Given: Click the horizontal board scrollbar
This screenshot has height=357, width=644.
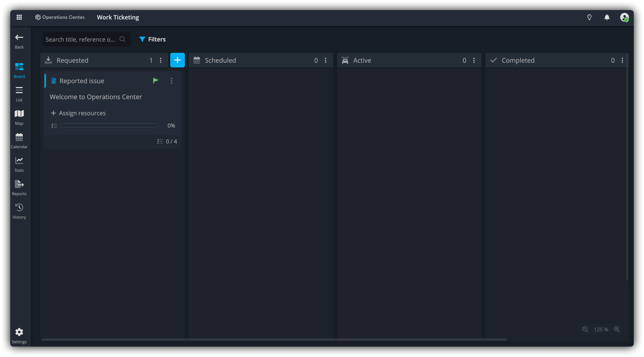Looking at the screenshot, I should [x=274, y=339].
